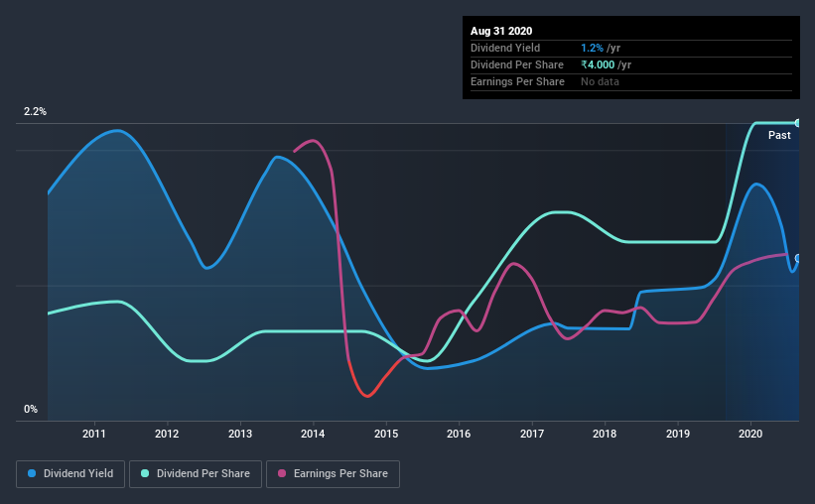Click the pink Earnings Per Share legend dot
815x504 pixels.
tap(282, 473)
